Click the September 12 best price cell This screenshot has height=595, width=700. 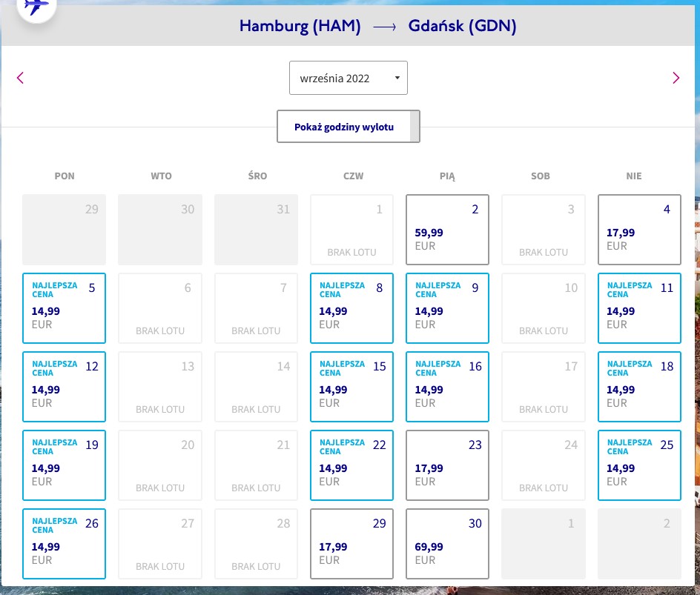point(65,387)
